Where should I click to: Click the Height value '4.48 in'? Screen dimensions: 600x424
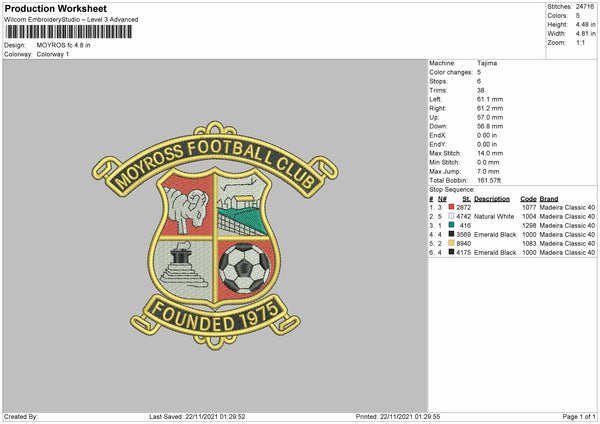[585, 24]
